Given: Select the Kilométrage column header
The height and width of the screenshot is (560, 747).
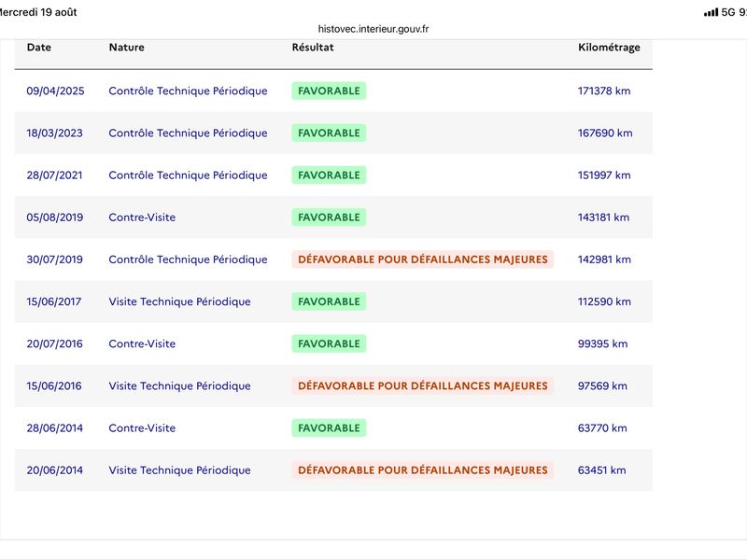Looking at the screenshot, I should click(x=609, y=48).
